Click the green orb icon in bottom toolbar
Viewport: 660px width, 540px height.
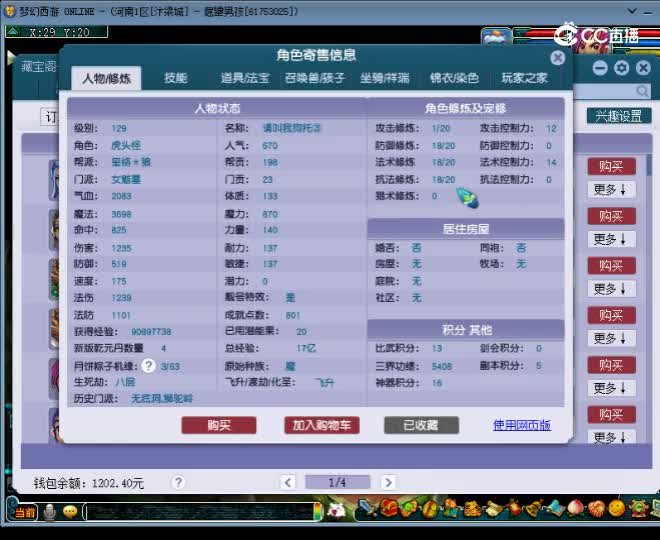pos(410,508)
